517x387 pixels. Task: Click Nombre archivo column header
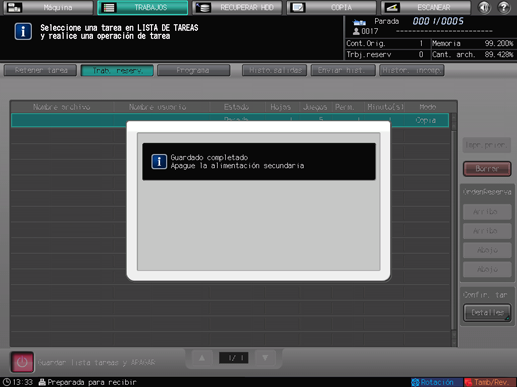(x=62, y=107)
